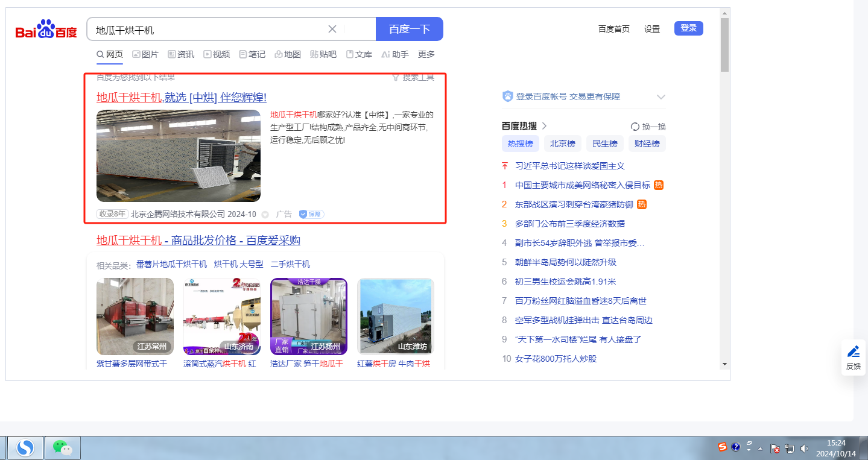Screen dimensions: 868x460
Task: Click the 换一换 refresh icon
Action: [635, 127]
